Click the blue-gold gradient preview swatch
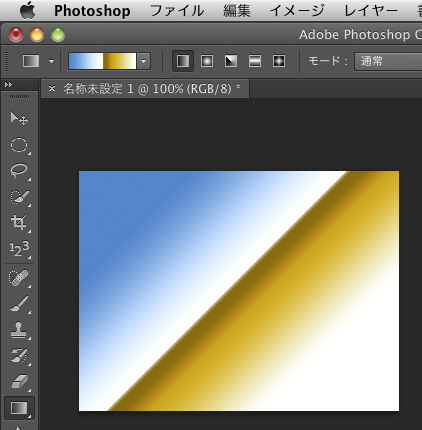Image resolution: width=422 pixels, height=430 pixels. pos(103,61)
